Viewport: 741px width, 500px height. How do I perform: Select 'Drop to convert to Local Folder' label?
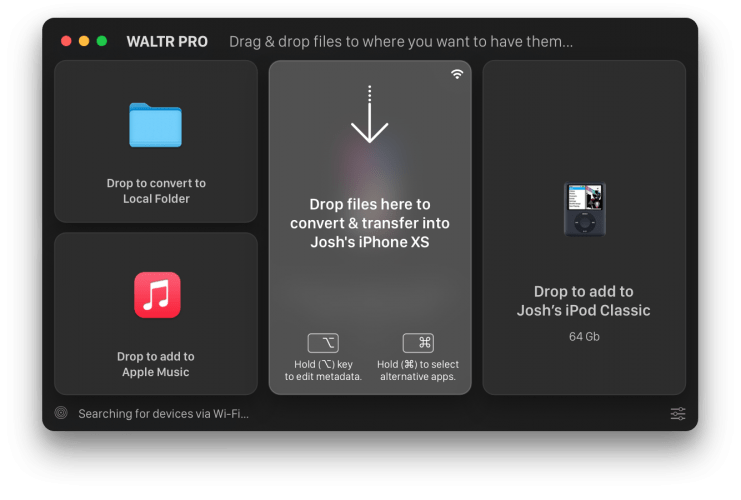pyautogui.click(x=156, y=191)
